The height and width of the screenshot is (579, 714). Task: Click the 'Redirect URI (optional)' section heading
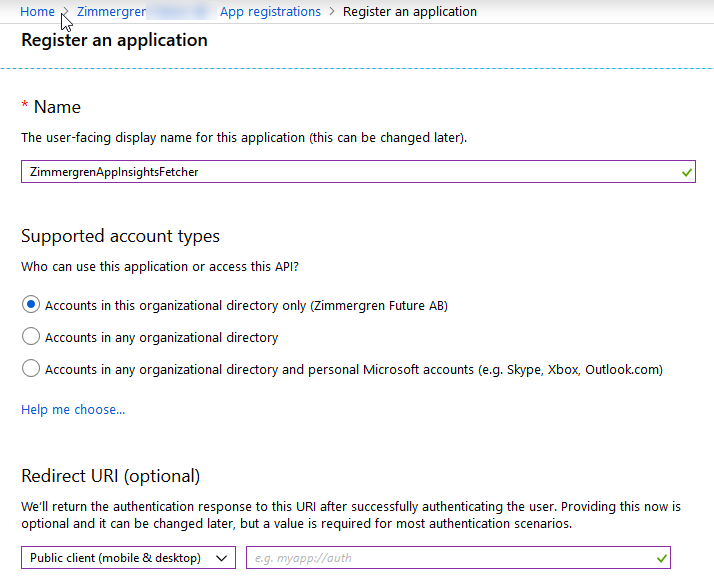point(110,475)
